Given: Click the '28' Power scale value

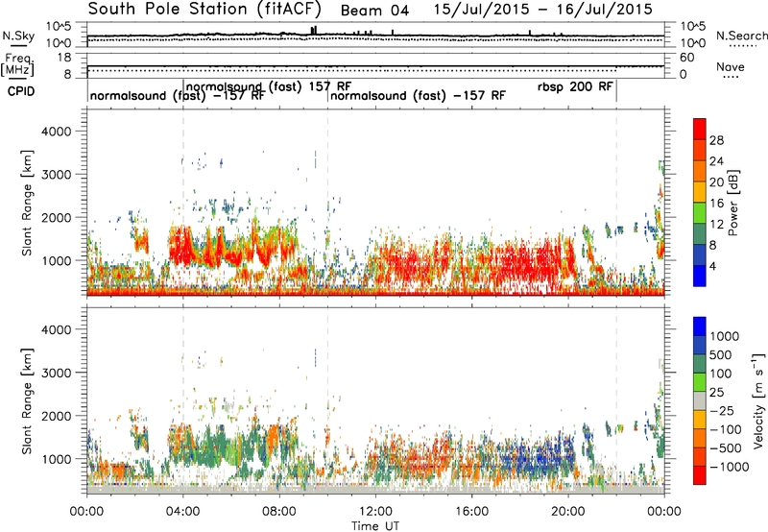Looking at the screenshot, I should 716,140.
